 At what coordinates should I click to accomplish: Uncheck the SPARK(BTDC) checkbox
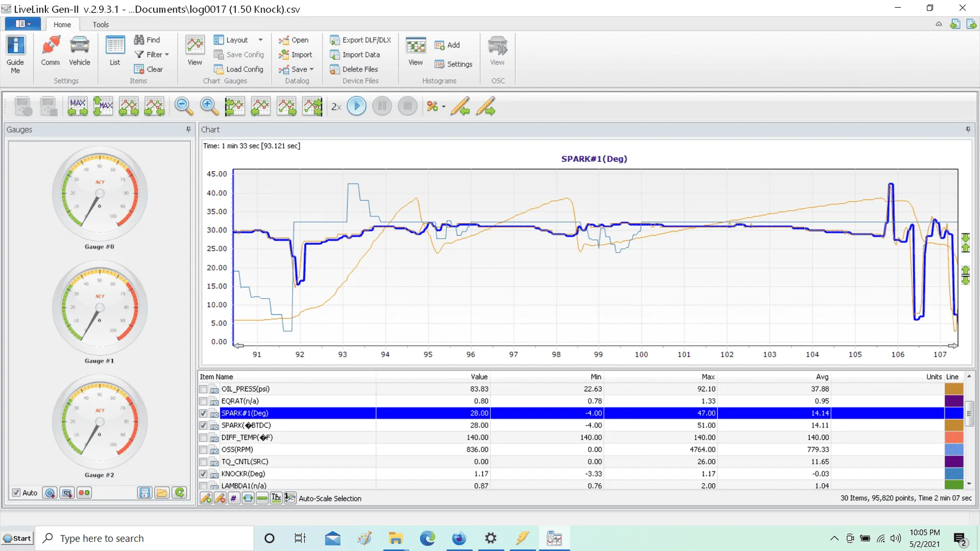click(203, 425)
